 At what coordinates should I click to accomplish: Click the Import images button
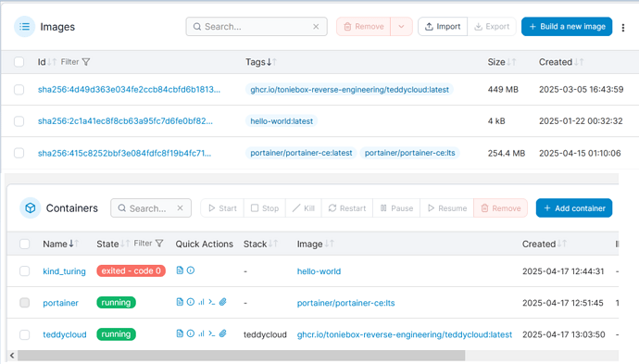point(443,27)
